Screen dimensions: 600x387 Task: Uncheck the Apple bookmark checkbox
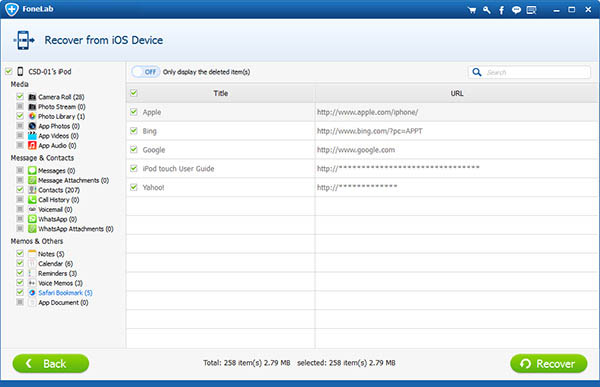click(x=134, y=112)
